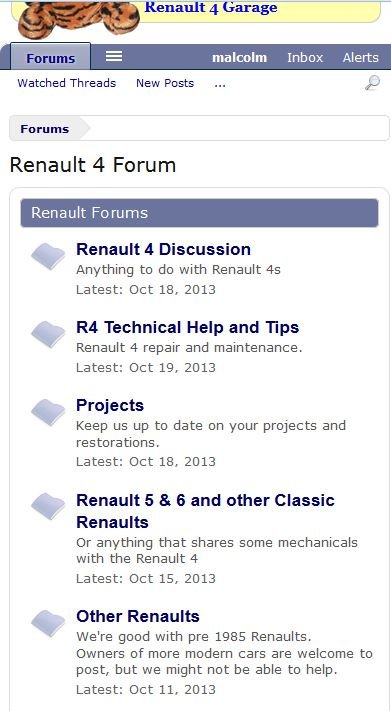Open the hamburger navigation menu icon
This screenshot has width=391, height=711.
114,56
